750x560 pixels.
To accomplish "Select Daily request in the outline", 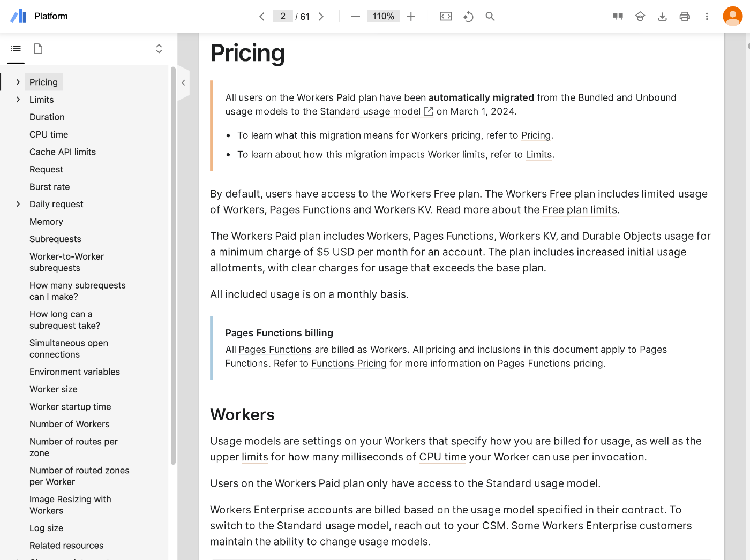I will click(x=56, y=204).
